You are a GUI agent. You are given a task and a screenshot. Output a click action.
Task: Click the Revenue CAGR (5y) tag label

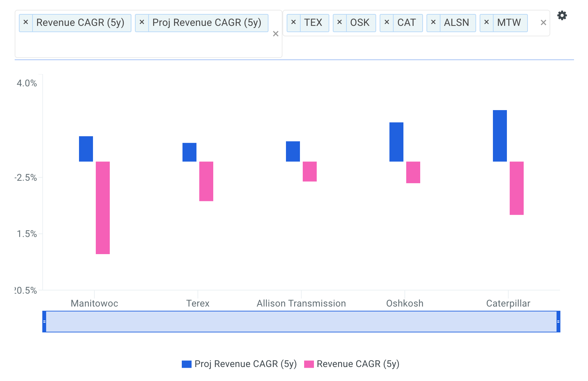point(80,23)
